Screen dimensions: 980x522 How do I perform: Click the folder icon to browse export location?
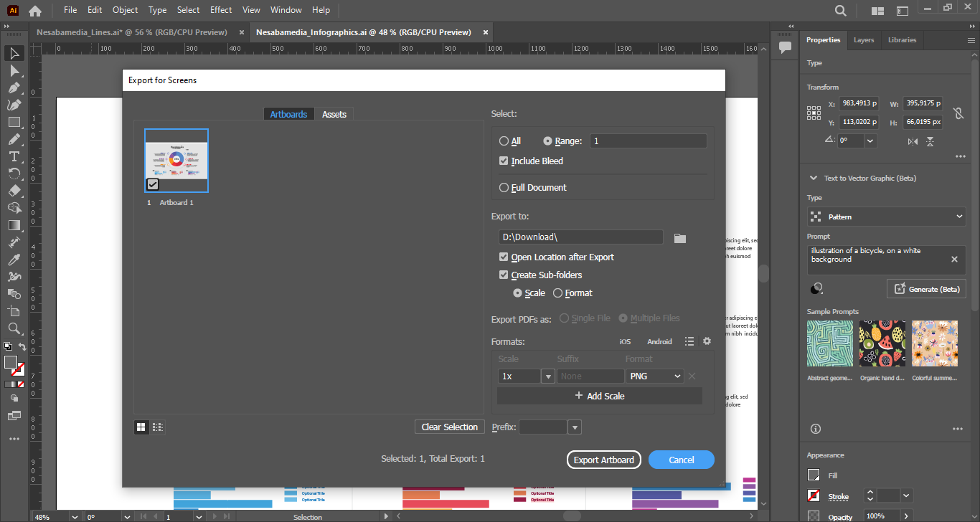[680, 238]
